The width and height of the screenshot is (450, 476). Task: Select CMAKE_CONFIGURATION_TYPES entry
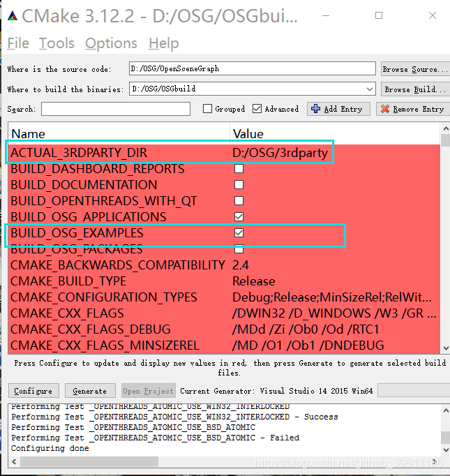pos(104,297)
